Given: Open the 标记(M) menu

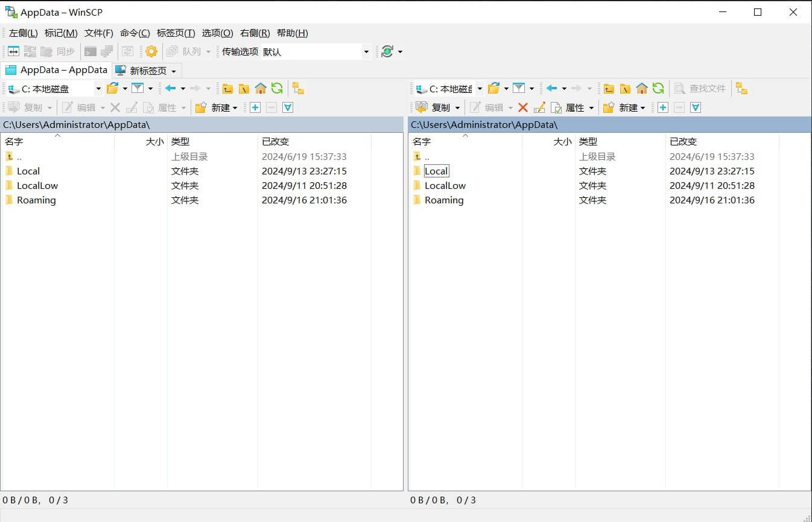Looking at the screenshot, I should [61, 33].
